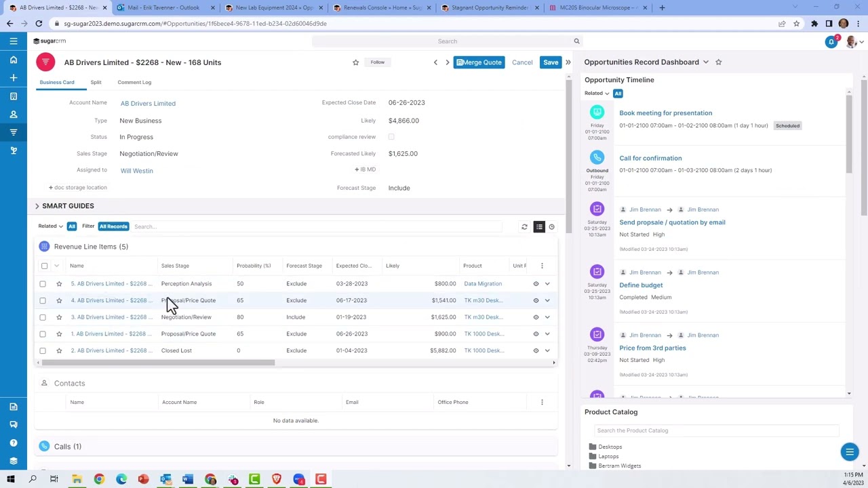Open the Related dropdown in filter bar

coord(51,226)
